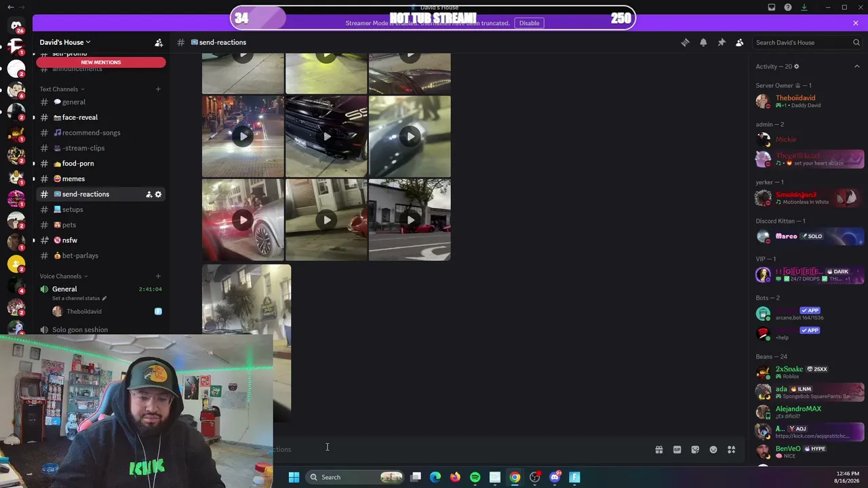This screenshot has height=488, width=868.
Task: Play the night street traffic video
Action: [x=243, y=137]
